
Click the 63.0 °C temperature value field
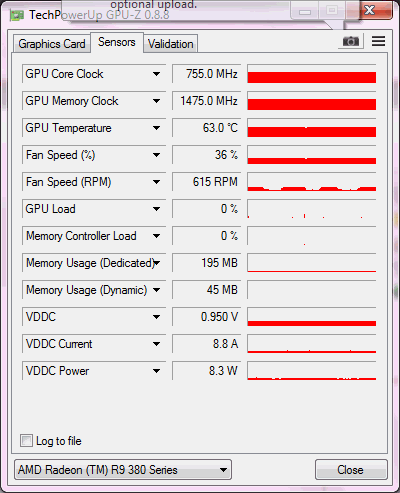coord(207,128)
